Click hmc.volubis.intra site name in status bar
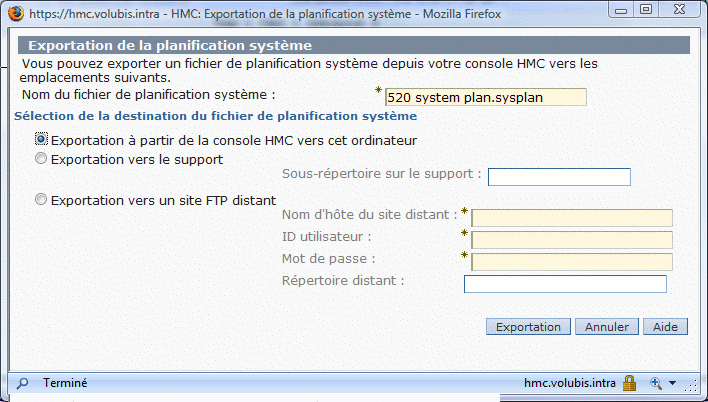The image size is (708, 402). (570, 383)
